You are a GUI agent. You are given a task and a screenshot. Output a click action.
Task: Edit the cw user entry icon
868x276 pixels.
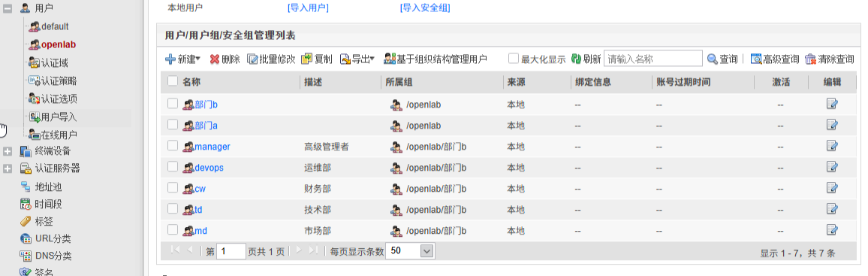(x=831, y=188)
